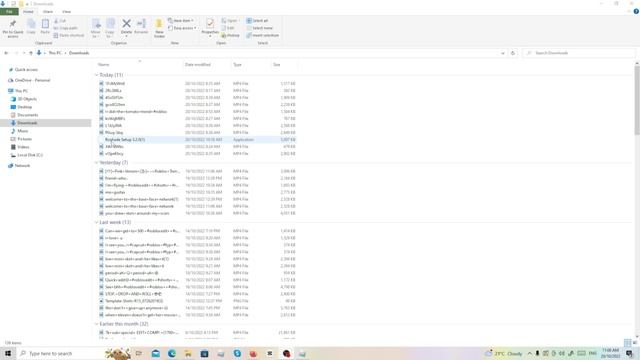Click the Search Downloads field
Viewport: 640px width, 360px height.
coord(579,53)
